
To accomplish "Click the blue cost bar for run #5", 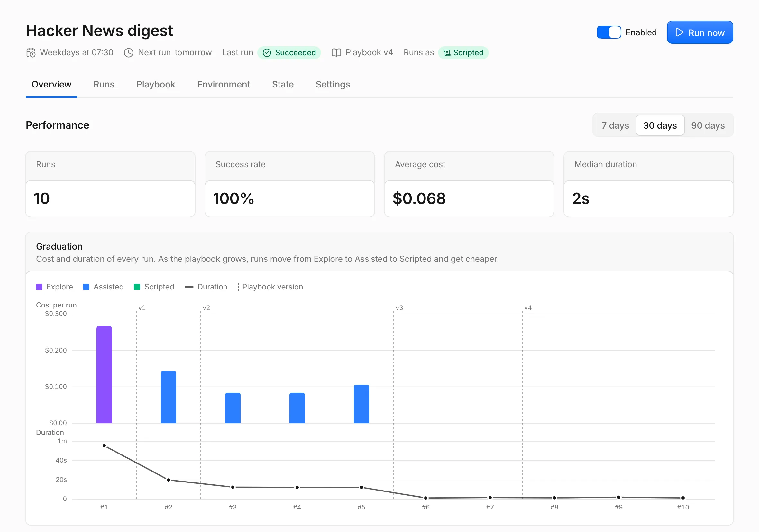I will [x=361, y=404].
